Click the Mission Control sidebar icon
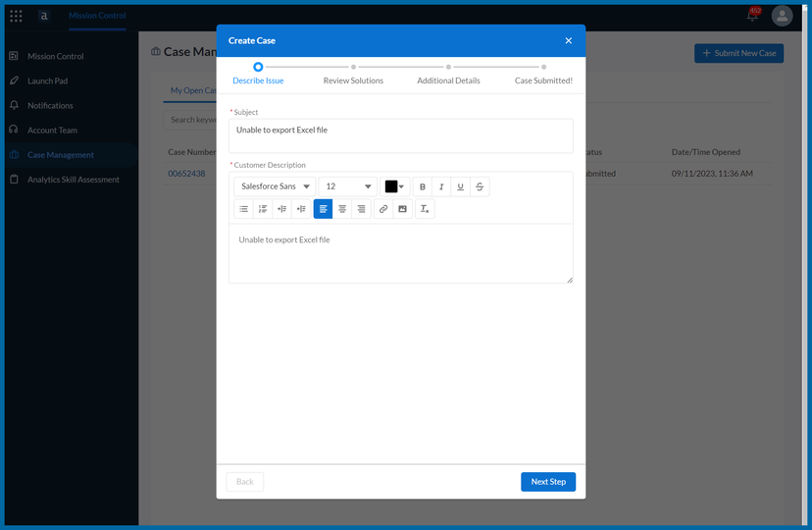This screenshot has height=530, width=812. (14, 56)
